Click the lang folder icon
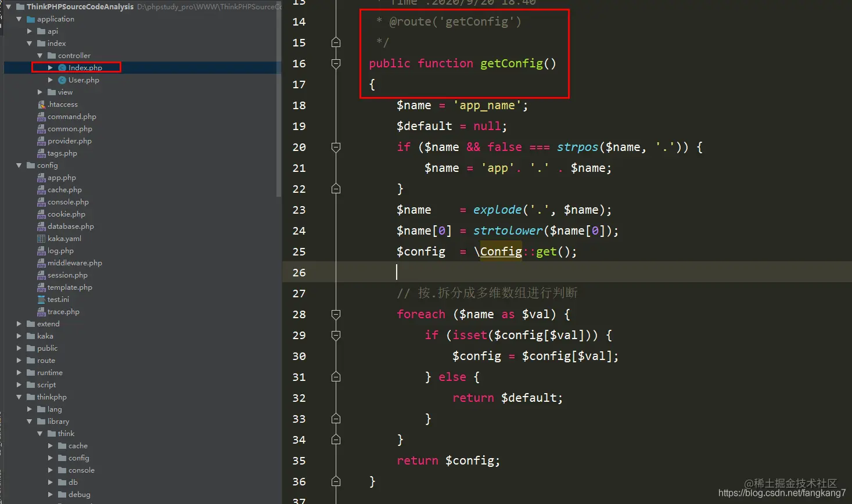 coord(41,409)
